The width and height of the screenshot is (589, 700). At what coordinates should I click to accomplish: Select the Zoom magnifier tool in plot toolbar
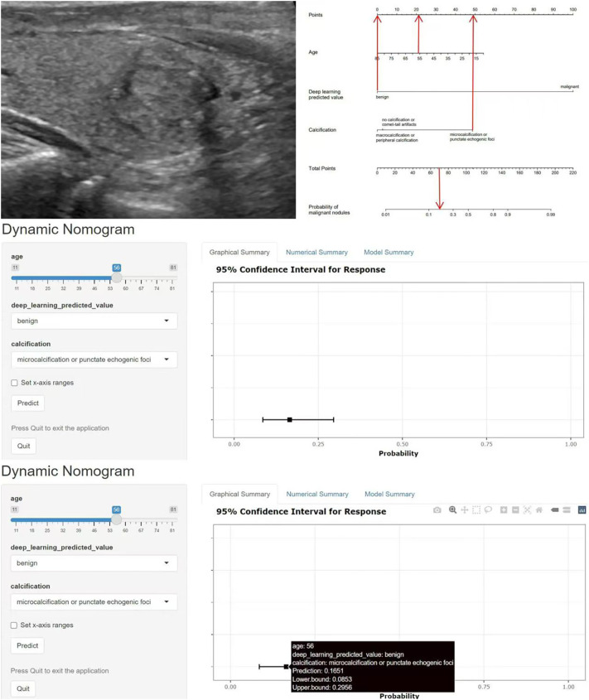[x=452, y=509]
